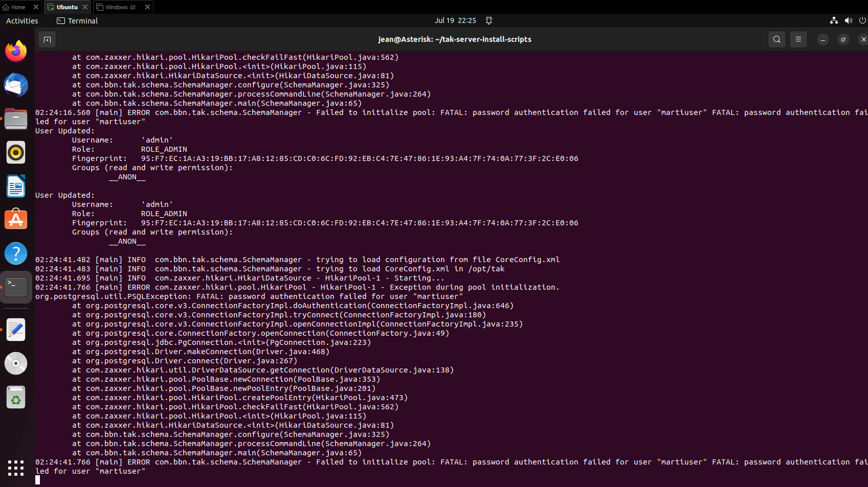The width and height of the screenshot is (868, 487).
Task: Open the Show Applications grid
Action: (16, 469)
